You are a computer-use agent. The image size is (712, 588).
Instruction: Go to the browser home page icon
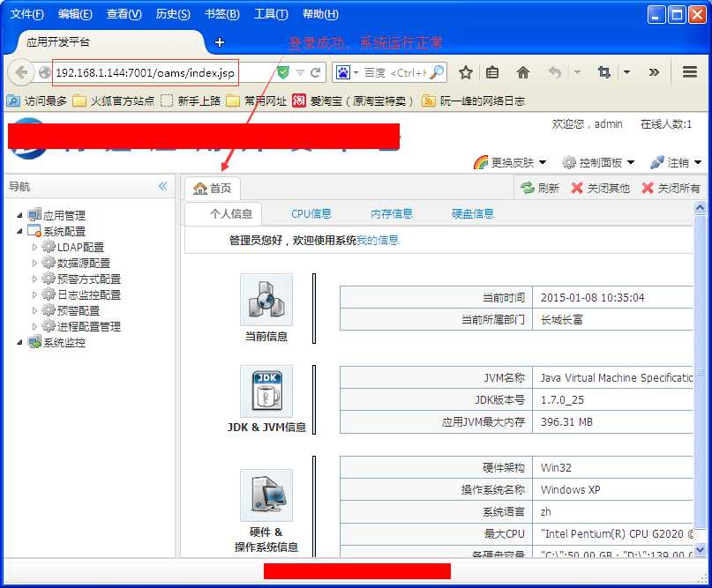coord(523,72)
